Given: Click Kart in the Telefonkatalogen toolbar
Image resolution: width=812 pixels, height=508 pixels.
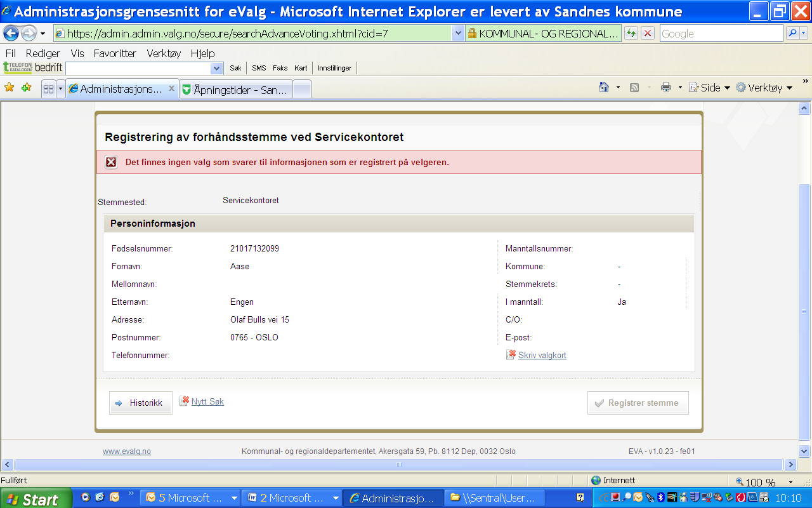Looking at the screenshot, I should pyautogui.click(x=301, y=68).
